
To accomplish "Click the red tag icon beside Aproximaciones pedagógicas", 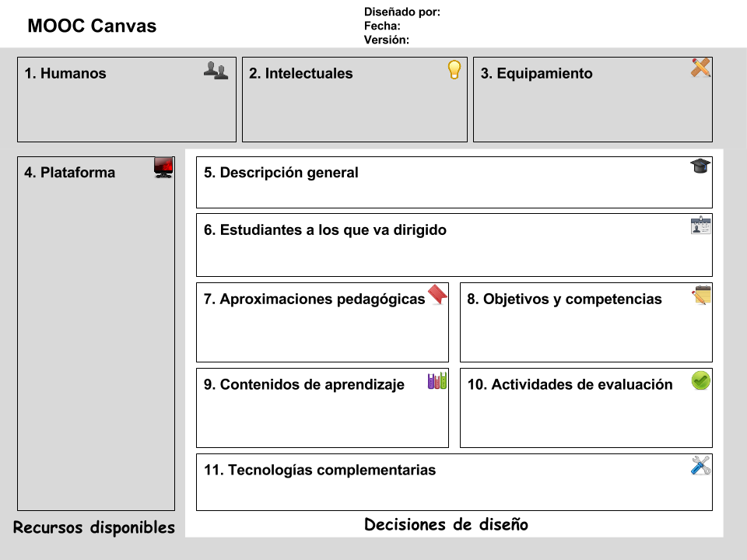I will pyautogui.click(x=437, y=295).
